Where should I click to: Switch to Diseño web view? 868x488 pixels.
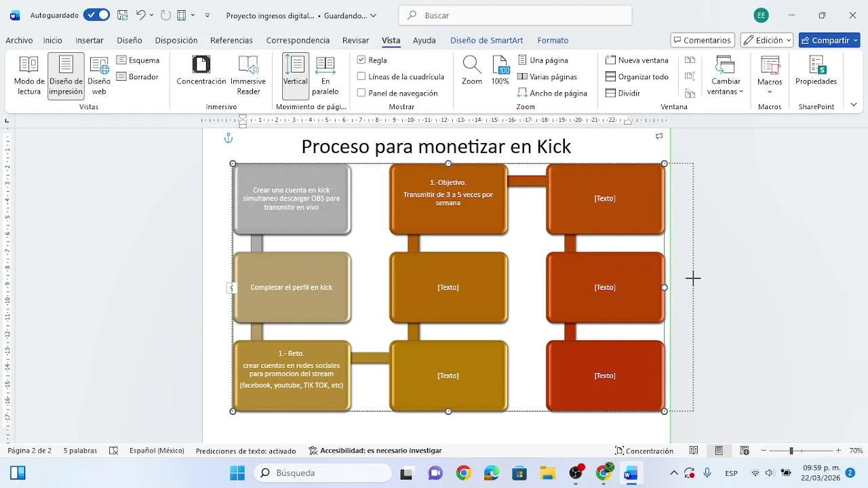point(99,76)
